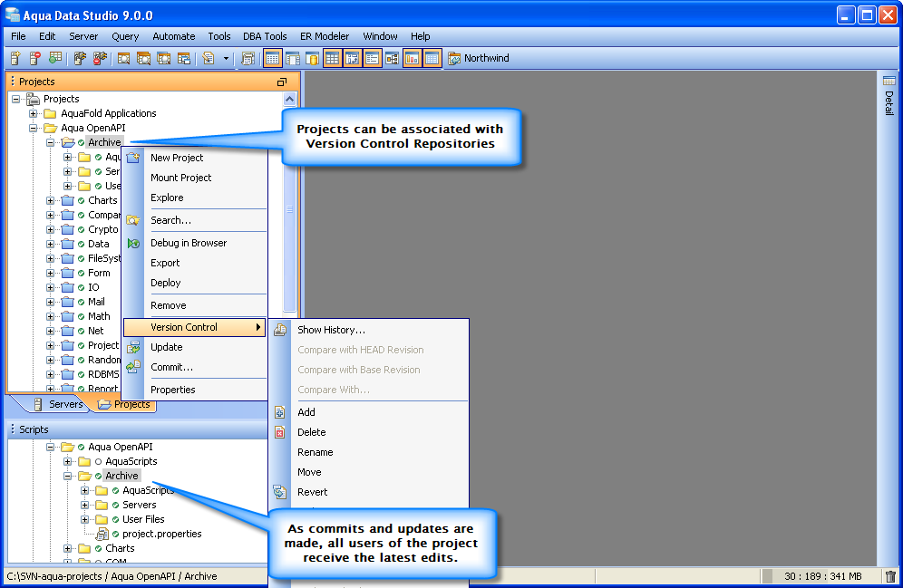Switch to the Servers tab
The width and height of the screenshot is (903, 588).
[58, 404]
